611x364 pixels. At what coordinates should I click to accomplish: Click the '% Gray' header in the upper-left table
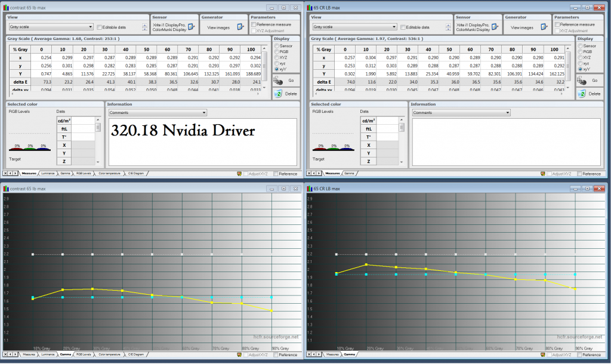point(20,50)
